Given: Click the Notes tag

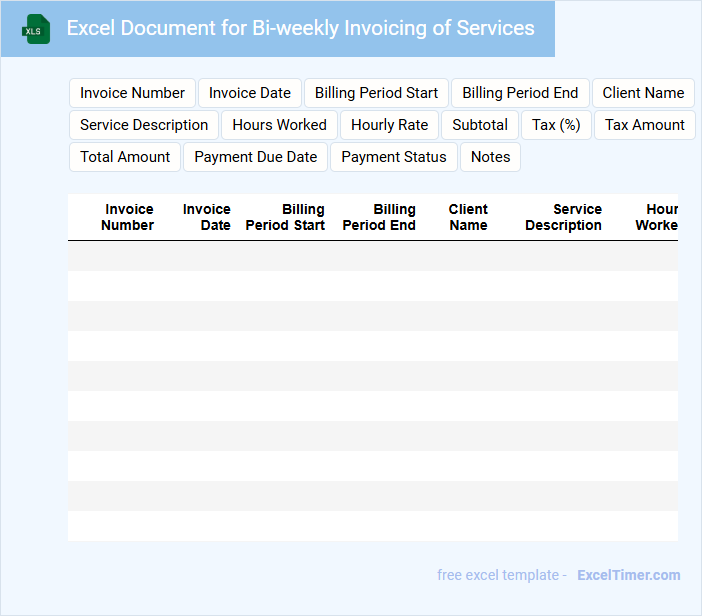Looking at the screenshot, I should 490,157.
